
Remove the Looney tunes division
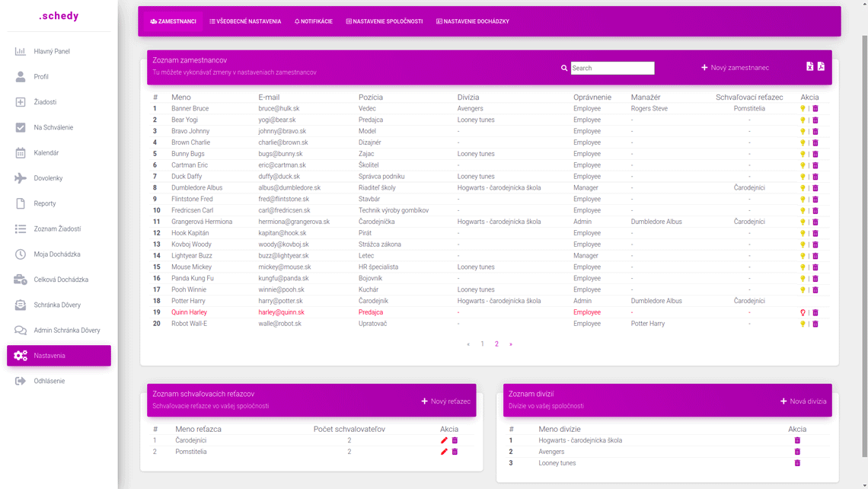pyautogui.click(x=797, y=463)
